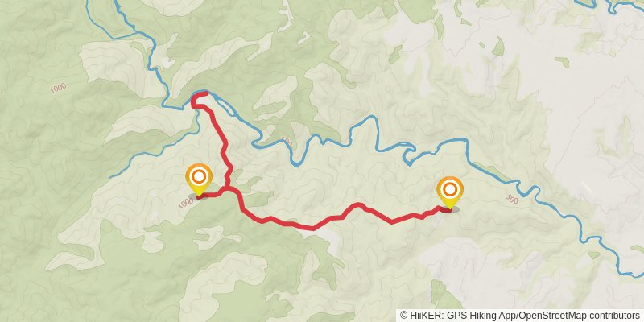Image resolution: width=644 pixels, height=322 pixels.
Task: Click the deep river meander in the map center
Action: tap(295, 158)
